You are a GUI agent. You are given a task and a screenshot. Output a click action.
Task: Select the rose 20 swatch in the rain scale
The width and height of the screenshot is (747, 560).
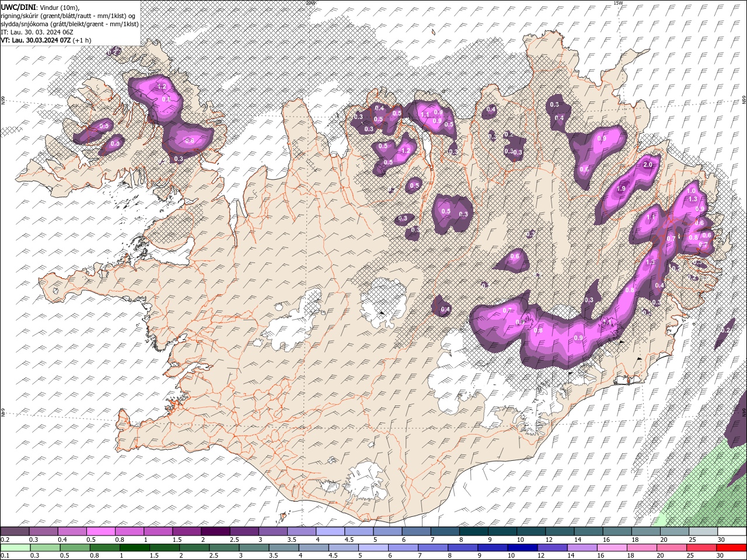tap(672, 548)
